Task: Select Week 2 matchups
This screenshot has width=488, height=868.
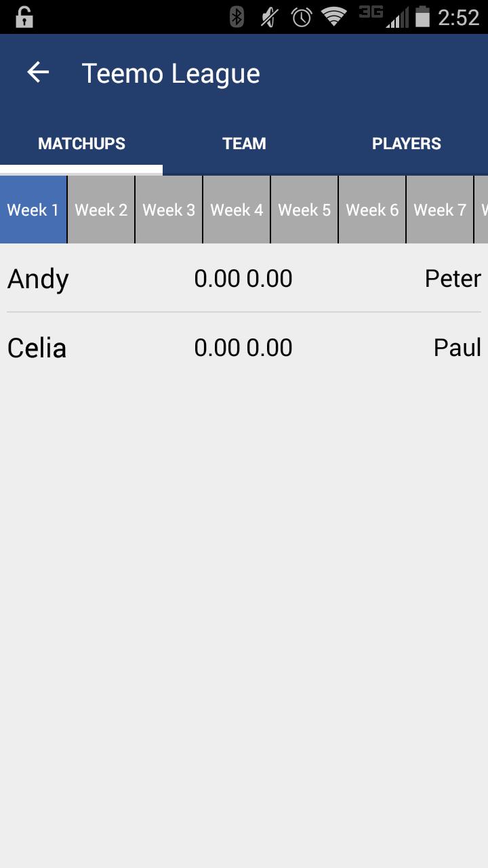Action: point(101,210)
